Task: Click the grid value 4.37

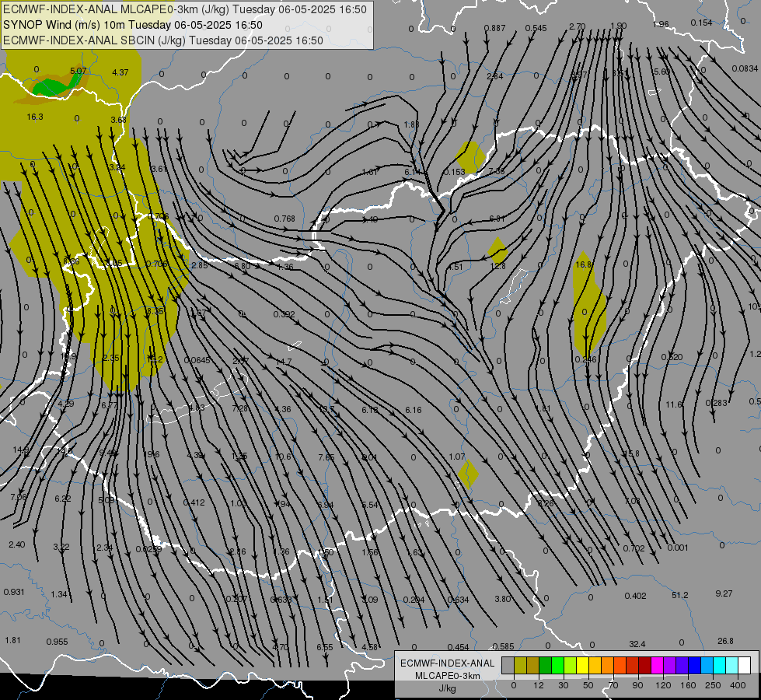Action: [120, 73]
